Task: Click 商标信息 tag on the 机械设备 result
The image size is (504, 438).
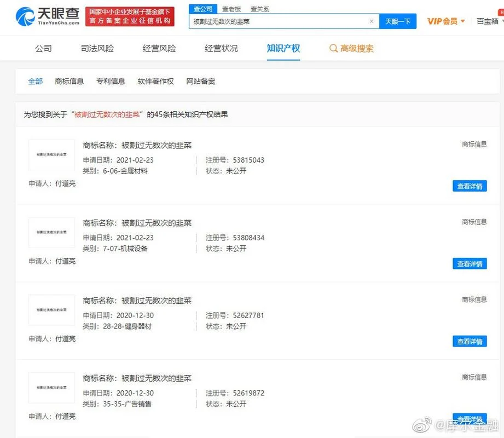Action: 474,222
